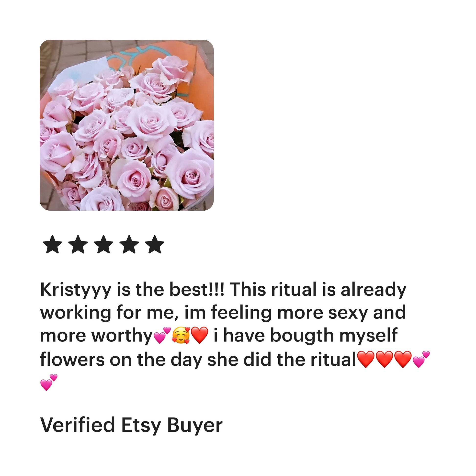The height and width of the screenshot is (476, 476).
Task: Click the pink hearts ending the fourth line
Action: (x=421, y=360)
